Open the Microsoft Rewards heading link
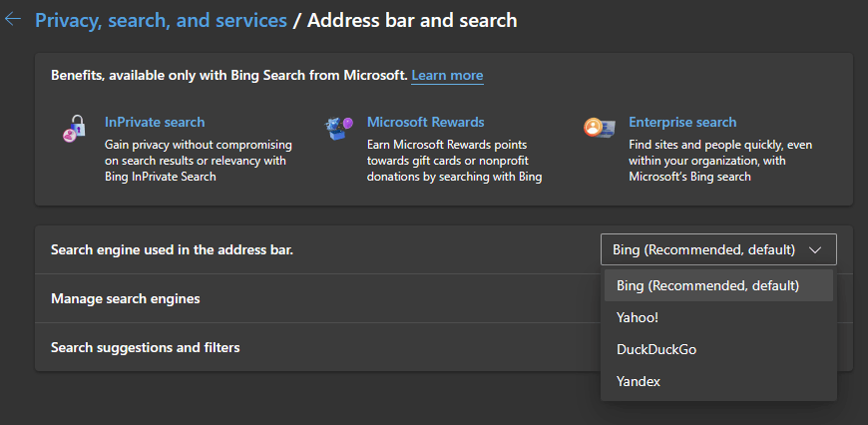 [x=425, y=123]
